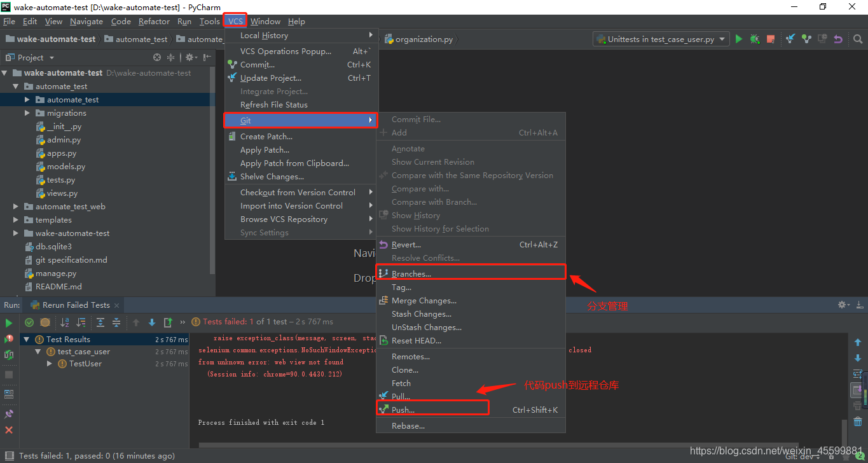Hide the Run tool window with the download-style icon
Image resolution: width=868 pixels, height=463 pixels.
tap(858, 305)
